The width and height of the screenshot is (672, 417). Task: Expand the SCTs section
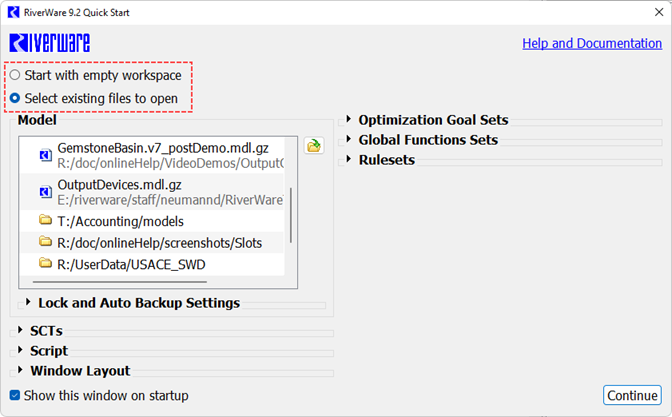click(x=20, y=331)
